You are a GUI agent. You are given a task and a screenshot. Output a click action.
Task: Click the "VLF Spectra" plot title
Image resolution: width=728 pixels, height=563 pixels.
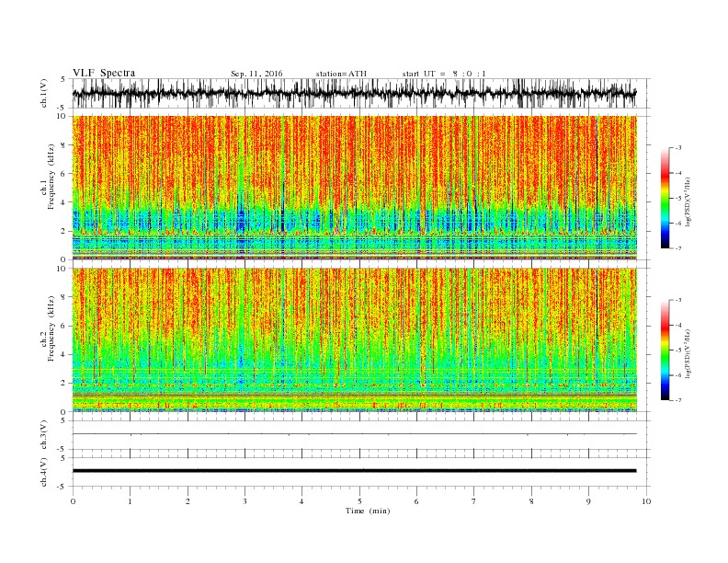tap(104, 73)
